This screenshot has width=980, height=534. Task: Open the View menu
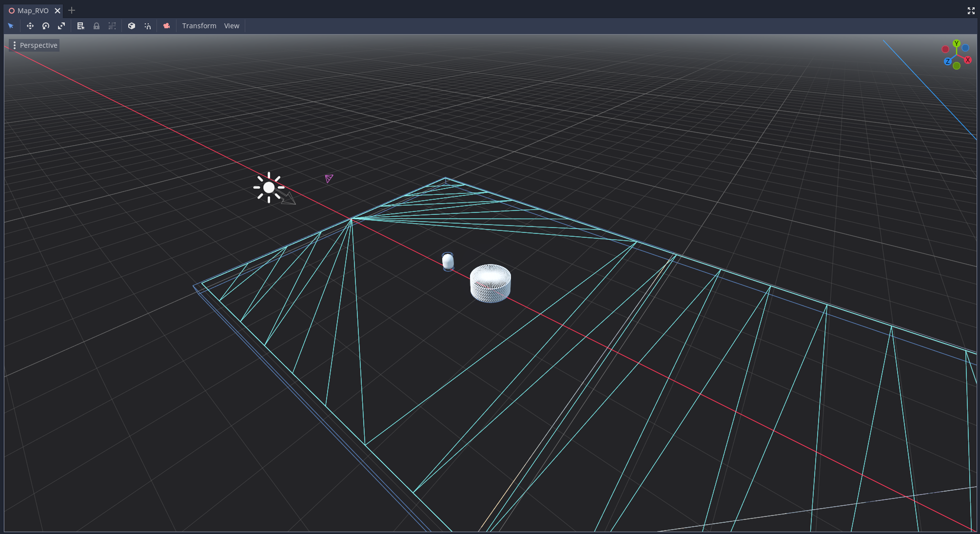click(232, 25)
